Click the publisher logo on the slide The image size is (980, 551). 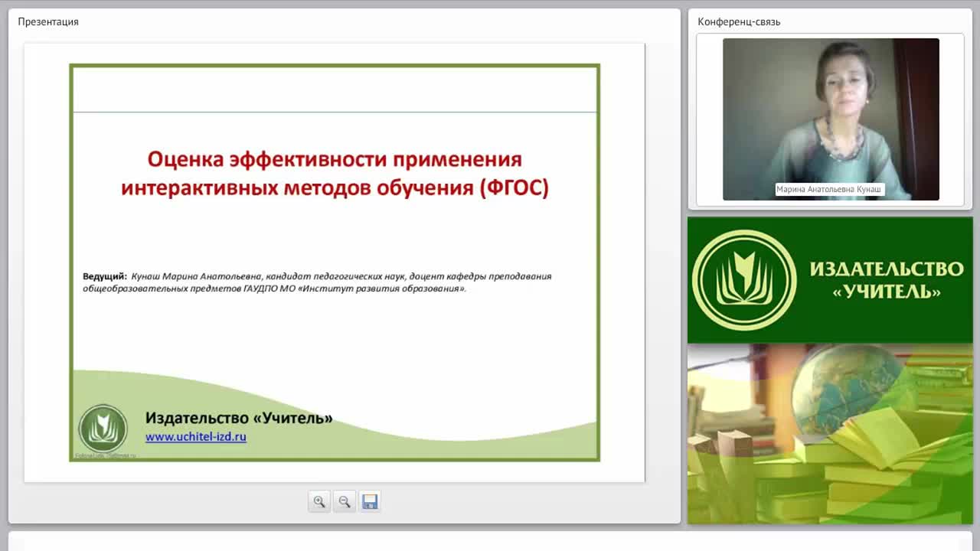(103, 429)
